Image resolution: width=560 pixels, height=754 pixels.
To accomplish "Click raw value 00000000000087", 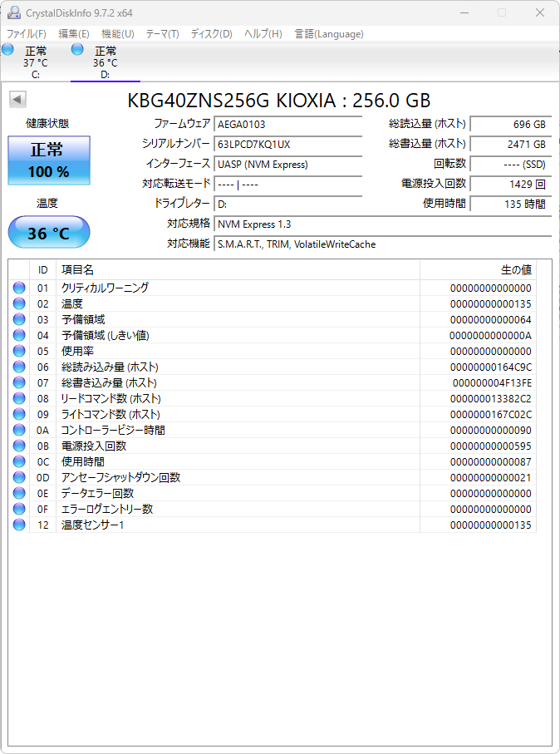I will coord(491,462).
